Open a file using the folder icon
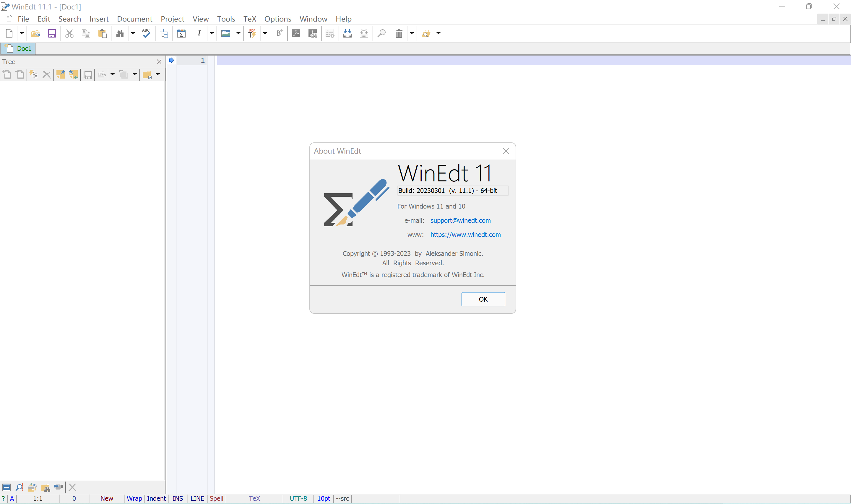This screenshot has width=851, height=504. click(35, 33)
